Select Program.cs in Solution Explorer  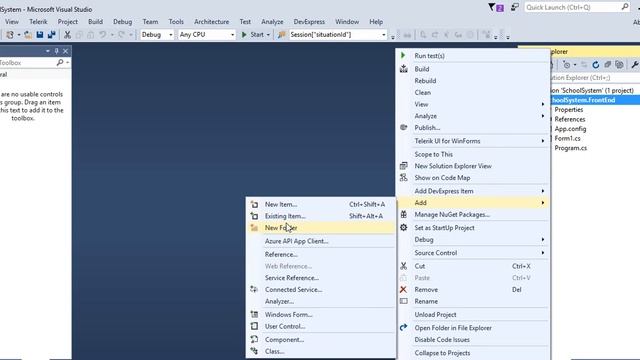[x=571, y=148]
